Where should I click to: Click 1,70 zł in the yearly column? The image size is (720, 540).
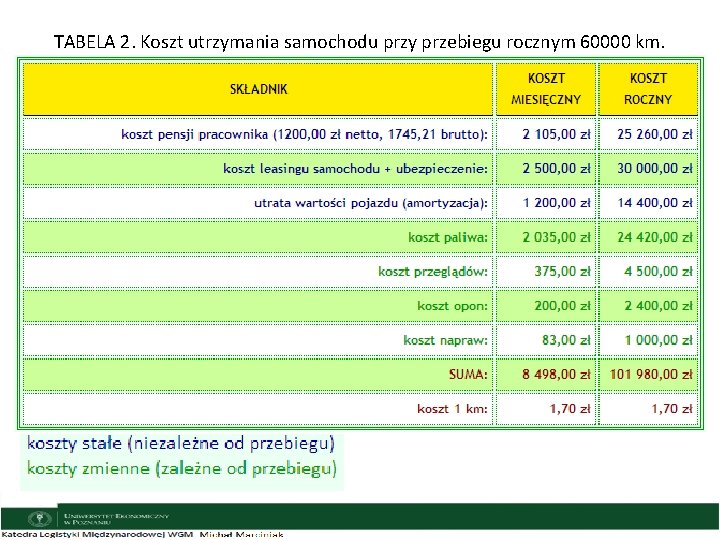[672, 408]
